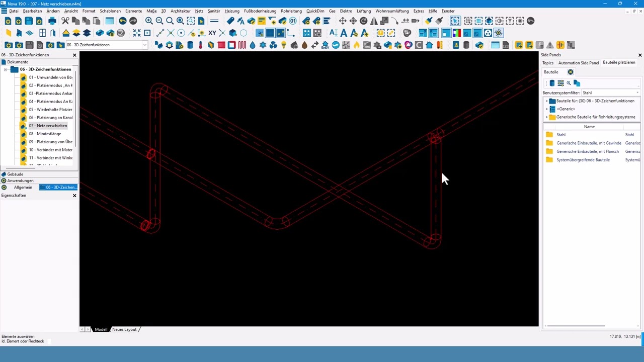
Task: Select document 10 - Verbinder mit Mater
Action: (x=50, y=150)
